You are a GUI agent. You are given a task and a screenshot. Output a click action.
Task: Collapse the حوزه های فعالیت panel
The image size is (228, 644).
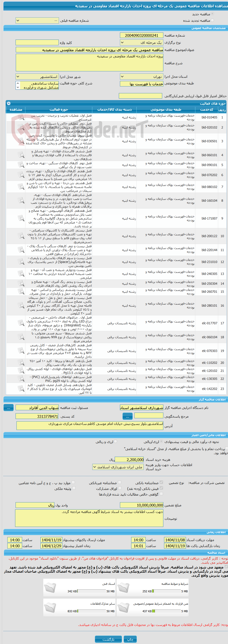[x=8, y=103]
